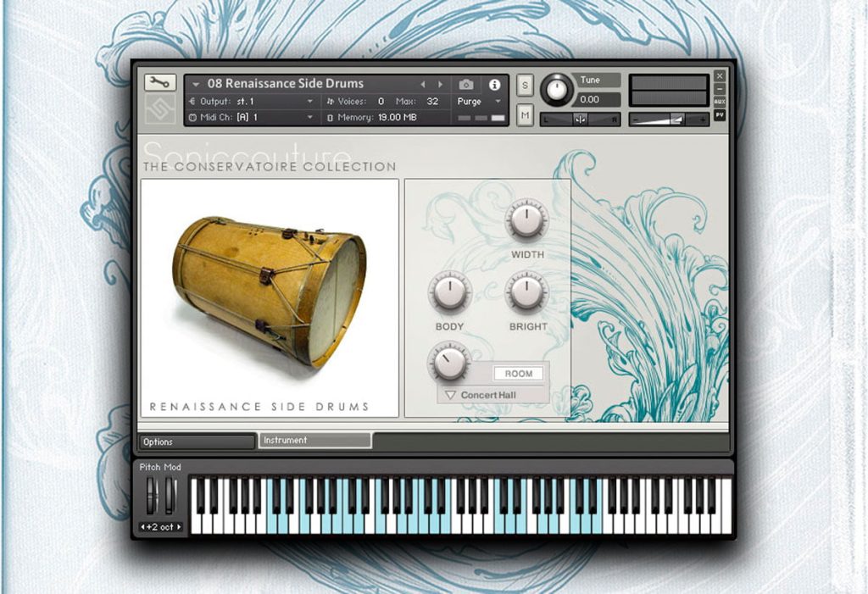Switch to the Options tab
This screenshot has height=594, width=868.
[197, 441]
